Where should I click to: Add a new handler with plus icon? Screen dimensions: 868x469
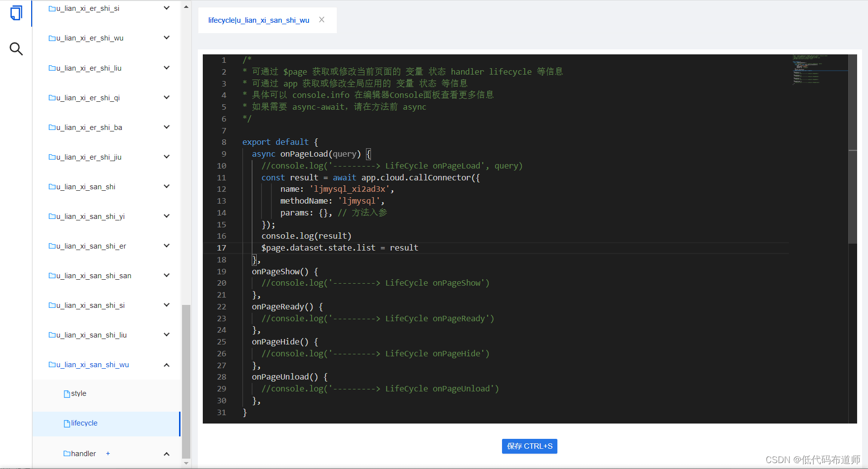(x=108, y=454)
